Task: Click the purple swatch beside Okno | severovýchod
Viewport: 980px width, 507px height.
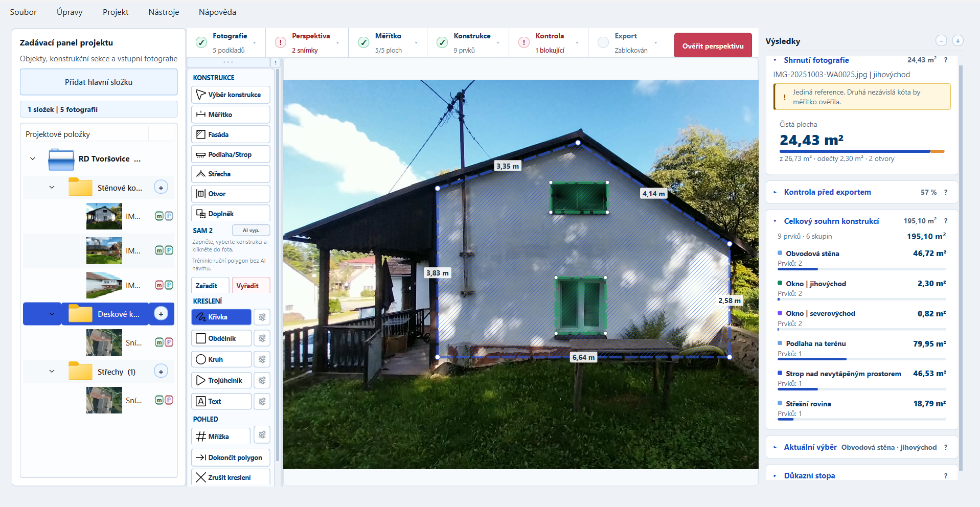Action: tap(780, 313)
